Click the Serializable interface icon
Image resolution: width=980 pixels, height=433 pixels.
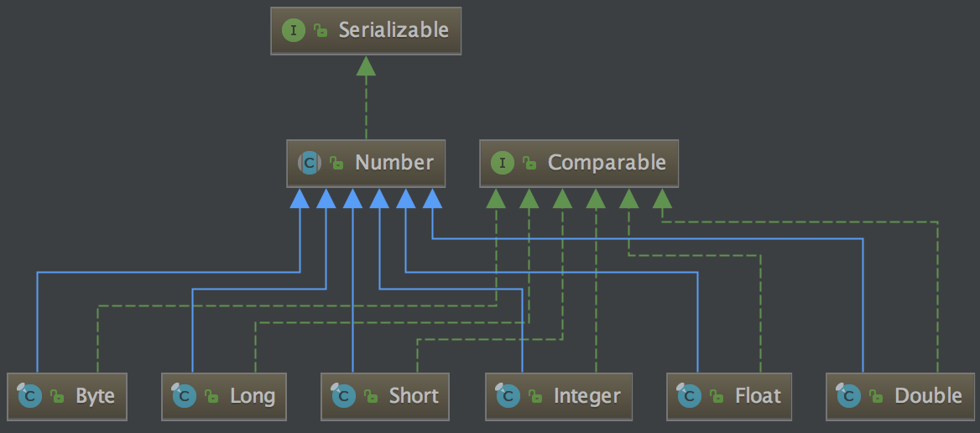[x=294, y=31]
